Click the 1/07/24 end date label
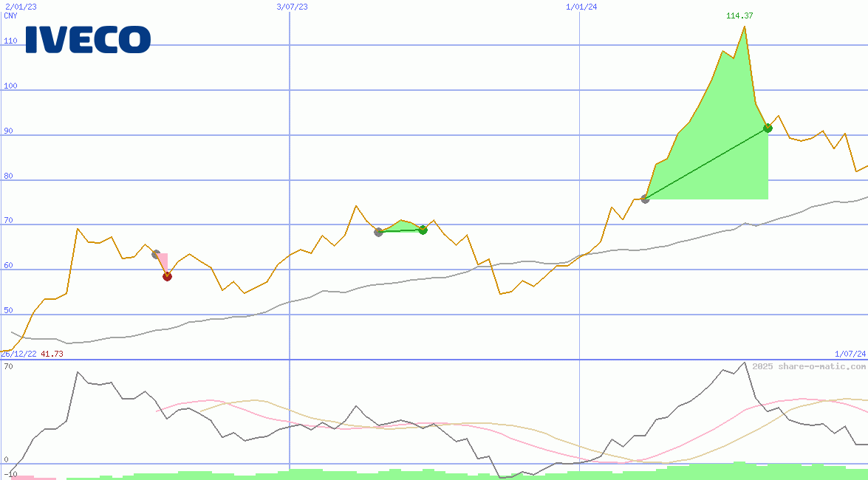 pos(850,354)
